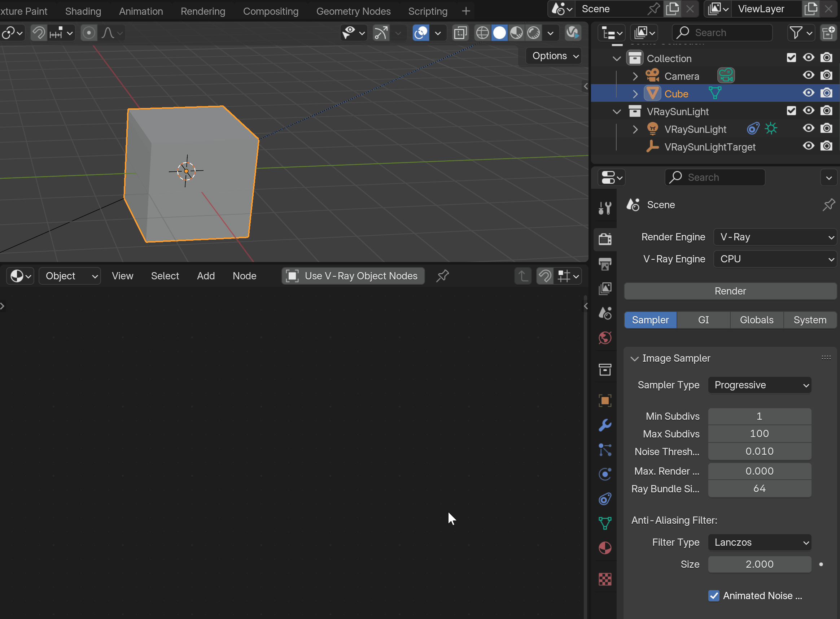
Task: Open the Material properties tab
Action: click(605, 548)
